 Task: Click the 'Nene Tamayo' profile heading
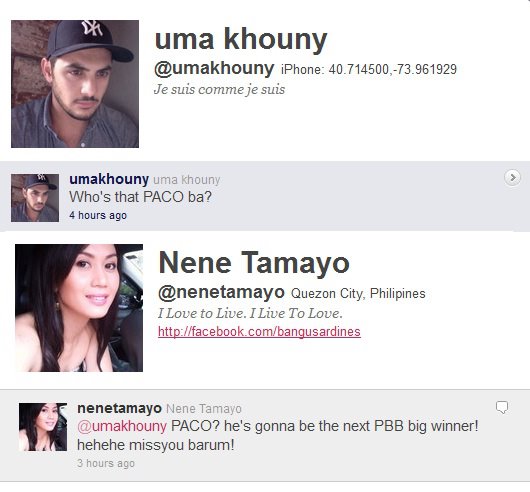click(254, 263)
